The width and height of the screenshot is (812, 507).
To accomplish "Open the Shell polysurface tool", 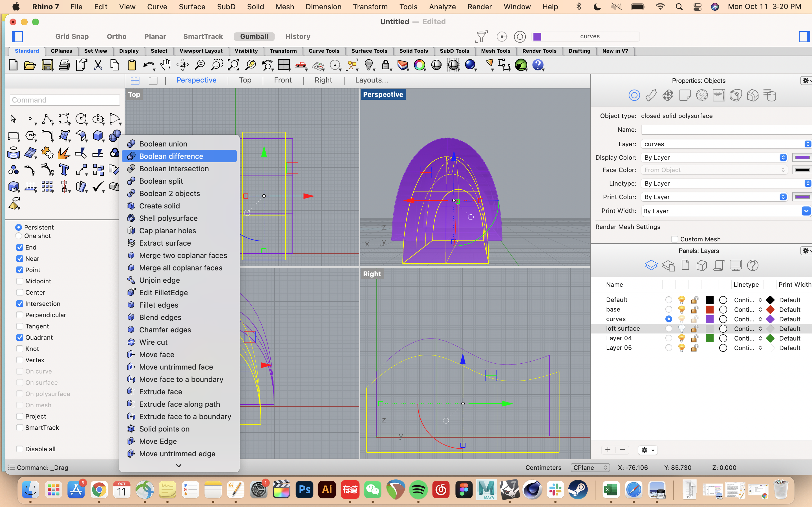I will (168, 218).
